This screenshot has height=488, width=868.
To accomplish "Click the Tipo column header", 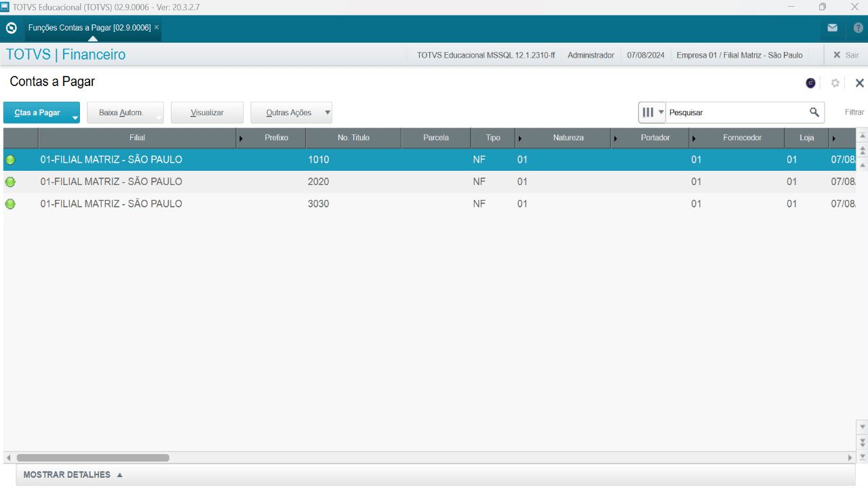I will tap(493, 138).
